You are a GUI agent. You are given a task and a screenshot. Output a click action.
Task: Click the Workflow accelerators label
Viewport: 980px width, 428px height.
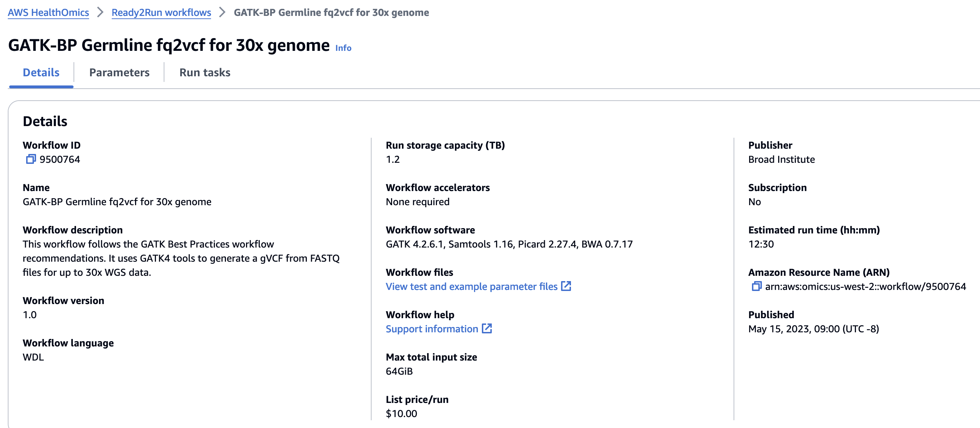coord(438,188)
